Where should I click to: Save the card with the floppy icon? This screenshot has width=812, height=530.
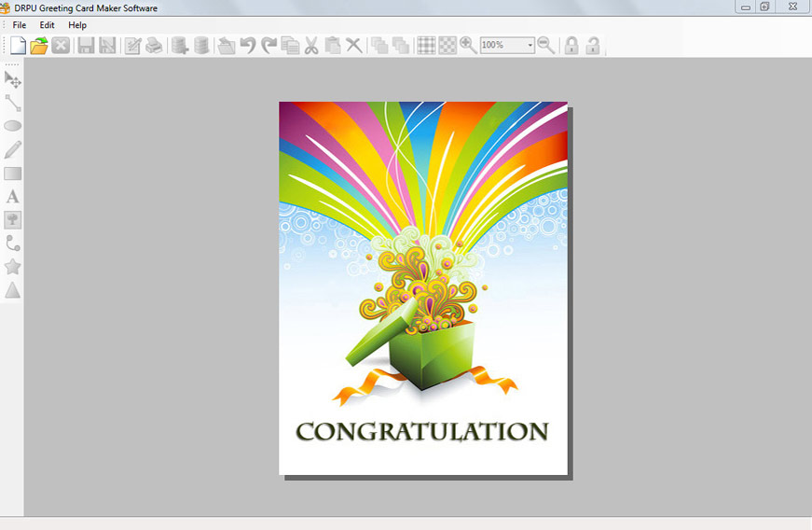[86, 46]
